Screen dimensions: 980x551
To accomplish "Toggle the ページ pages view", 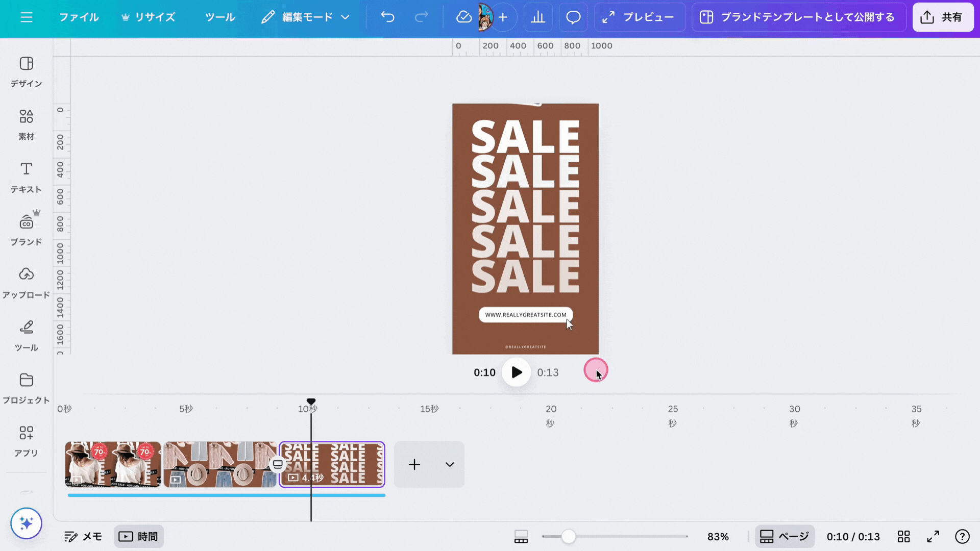I will point(785,536).
